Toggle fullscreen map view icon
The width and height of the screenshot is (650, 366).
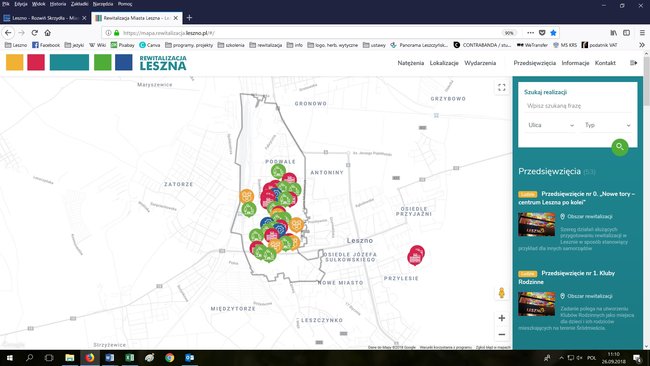pos(502,87)
